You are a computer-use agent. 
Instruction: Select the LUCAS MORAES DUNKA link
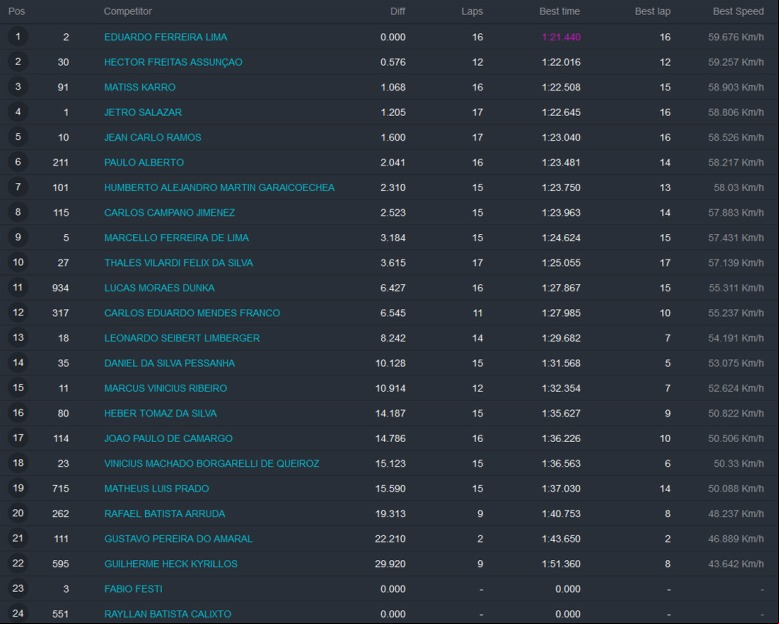(159, 288)
